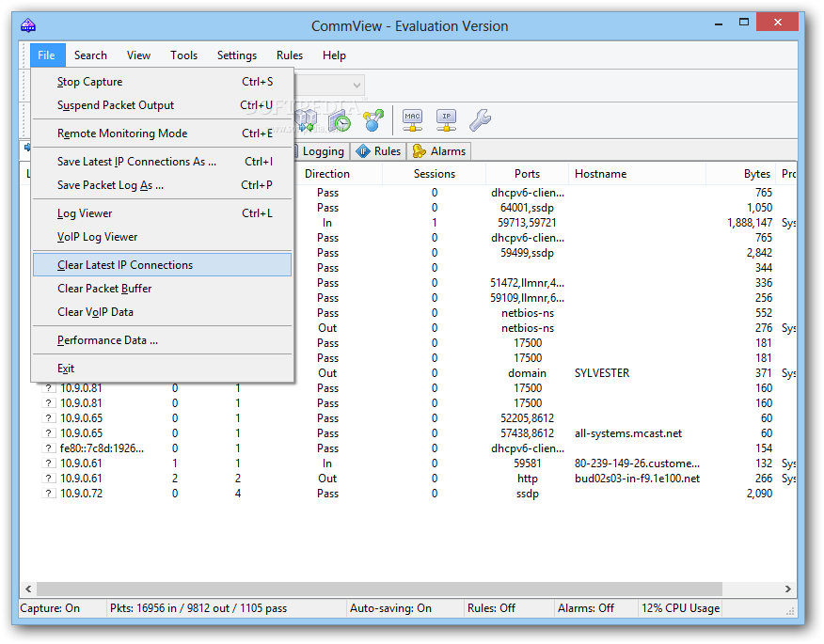Viewport: 824px width, 644px height.
Task: Open Performance Data dialog entry
Action: coord(162,340)
